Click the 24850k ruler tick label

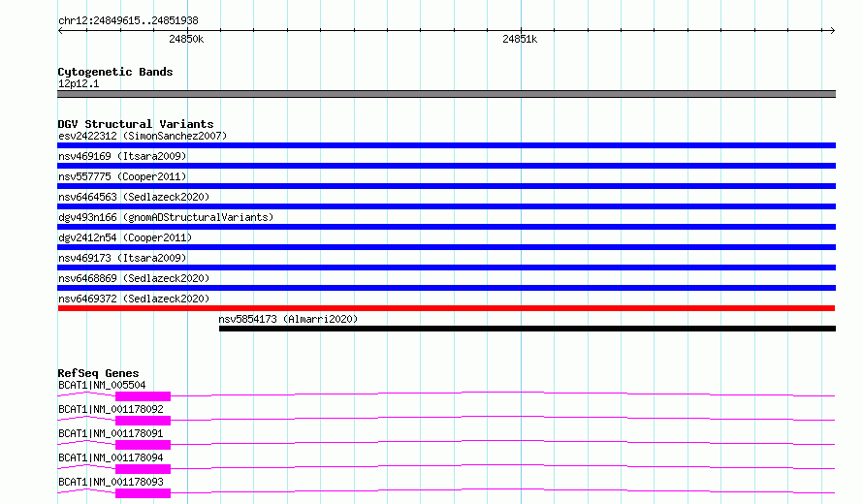(x=186, y=39)
